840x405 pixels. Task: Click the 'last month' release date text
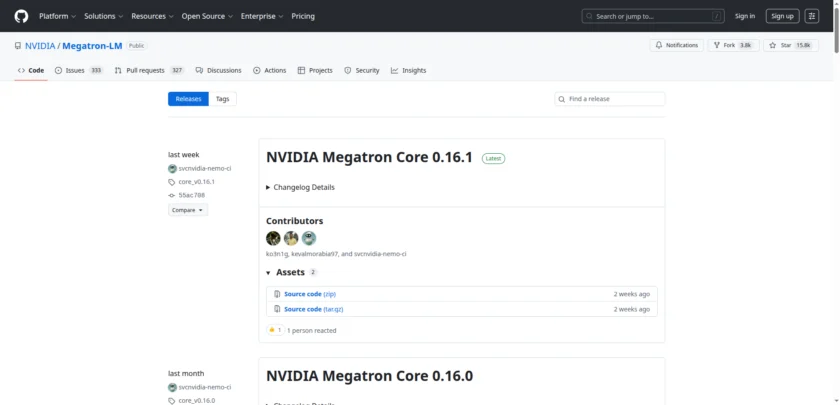click(x=186, y=373)
